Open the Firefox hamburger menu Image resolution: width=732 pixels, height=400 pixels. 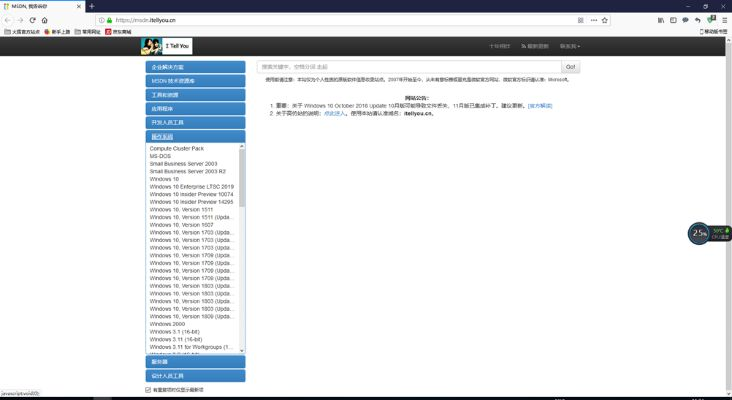(725, 20)
